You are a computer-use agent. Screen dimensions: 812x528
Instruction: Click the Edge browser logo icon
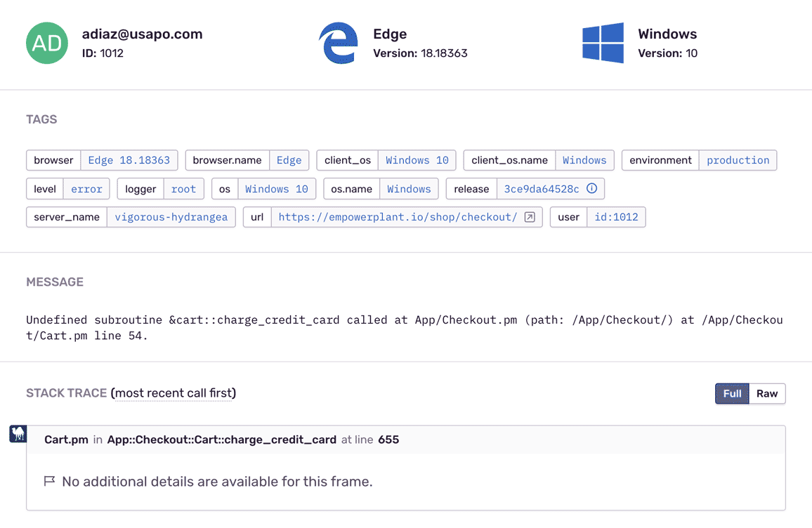click(x=339, y=43)
